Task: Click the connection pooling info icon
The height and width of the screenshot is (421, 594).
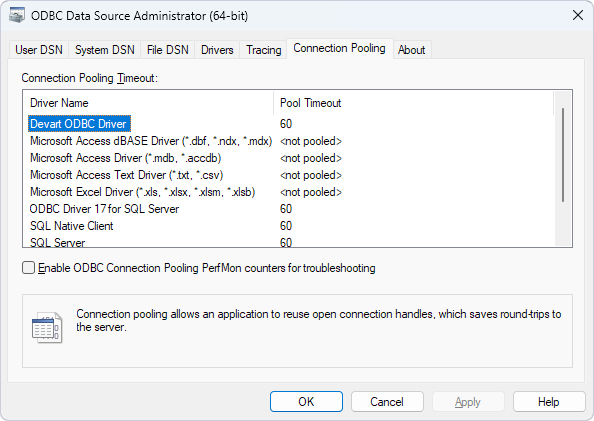Action: click(x=47, y=328)
